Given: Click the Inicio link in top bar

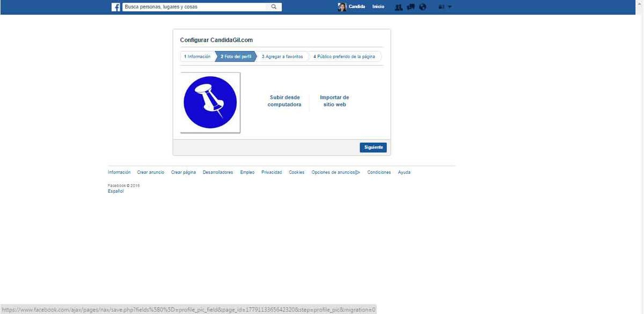Looking at the screenshot, I should tap(378, 7).
